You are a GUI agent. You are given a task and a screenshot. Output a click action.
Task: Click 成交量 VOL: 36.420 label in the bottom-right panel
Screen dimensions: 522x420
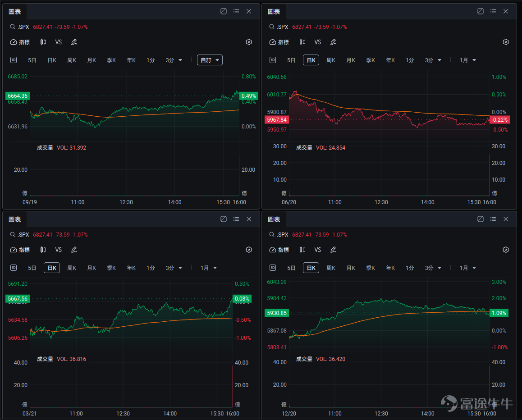tap(321, 359)
